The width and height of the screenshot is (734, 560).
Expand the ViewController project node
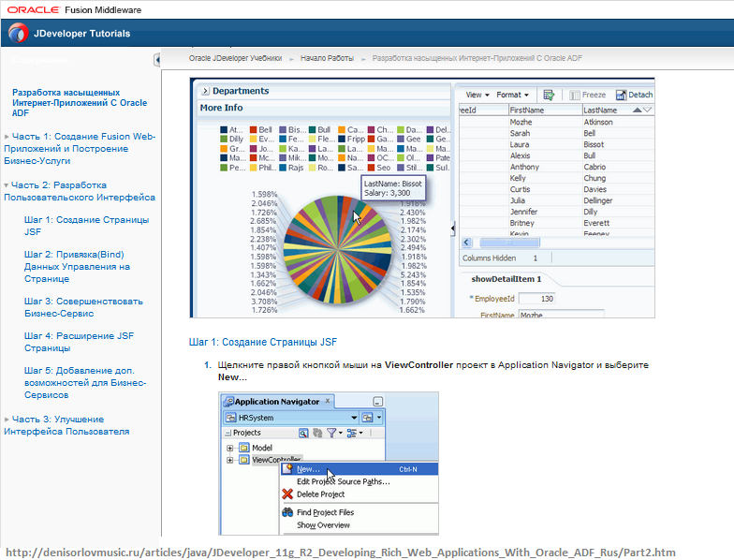(230, 461)
